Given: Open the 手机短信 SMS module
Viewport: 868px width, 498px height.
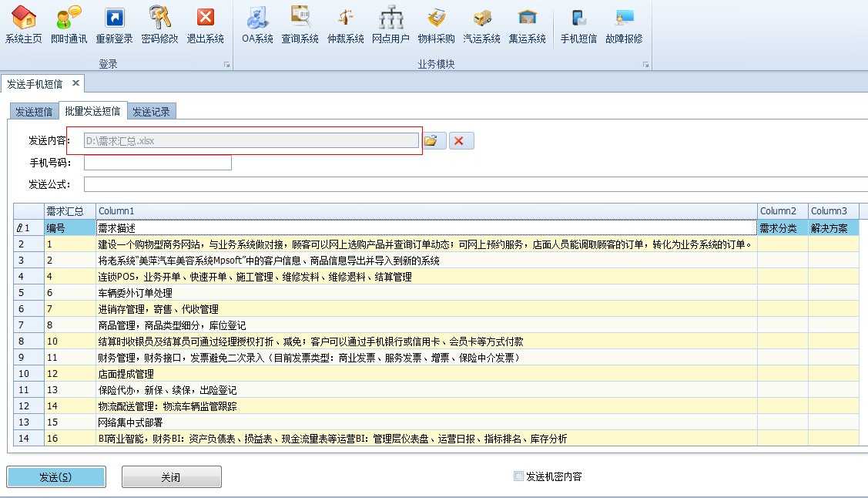Looking at the screenshot, I should click(578, 25).
